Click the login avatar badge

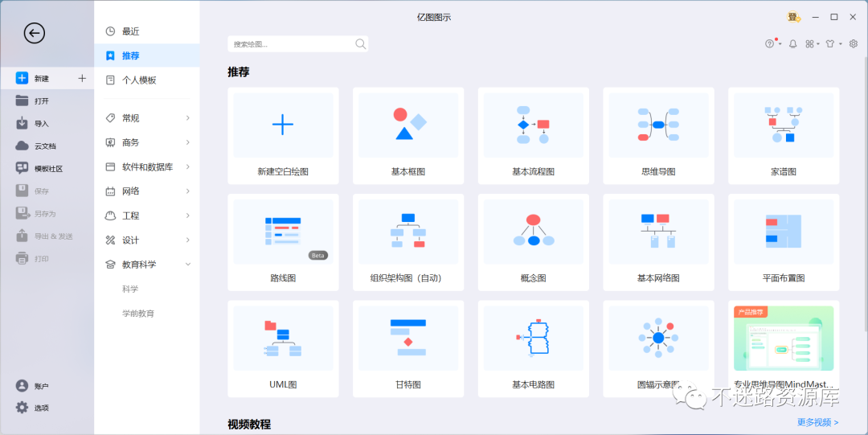(x=793, y=17)
